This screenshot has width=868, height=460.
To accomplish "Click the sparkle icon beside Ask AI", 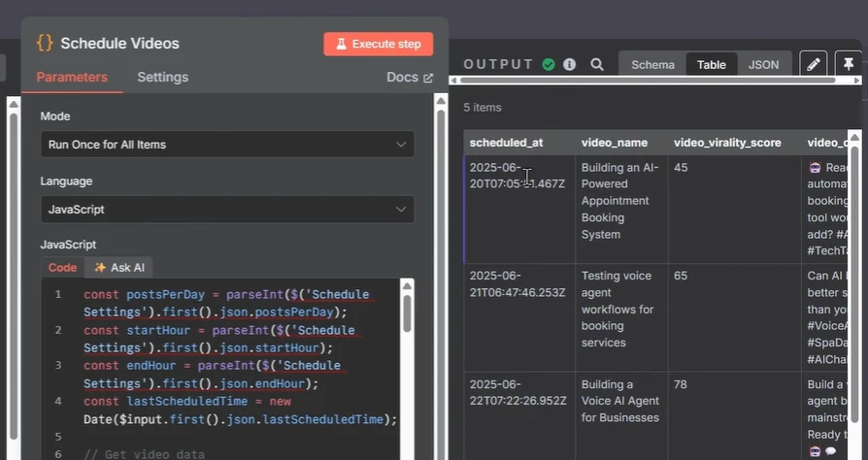I will point(100,268).
